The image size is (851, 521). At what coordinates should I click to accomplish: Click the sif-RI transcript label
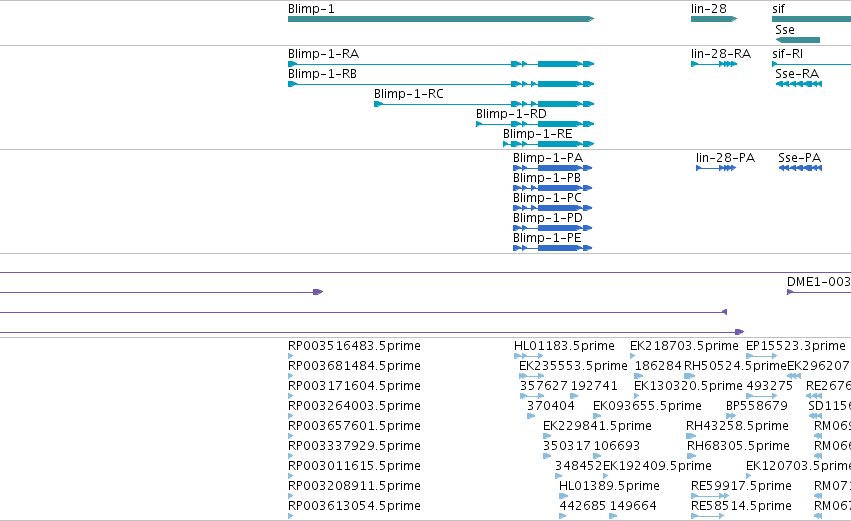coord(788,54)
